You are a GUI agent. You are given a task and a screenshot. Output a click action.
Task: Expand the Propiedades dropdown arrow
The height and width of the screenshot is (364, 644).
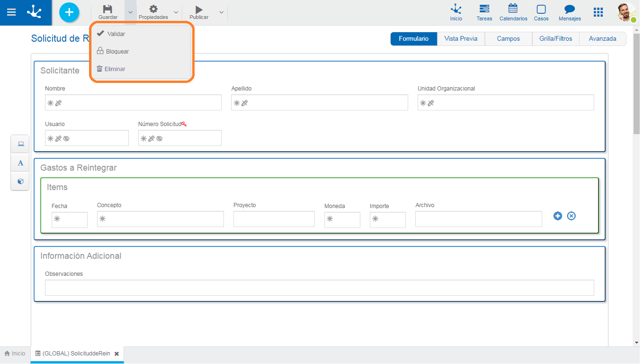(x=176, y=12)
